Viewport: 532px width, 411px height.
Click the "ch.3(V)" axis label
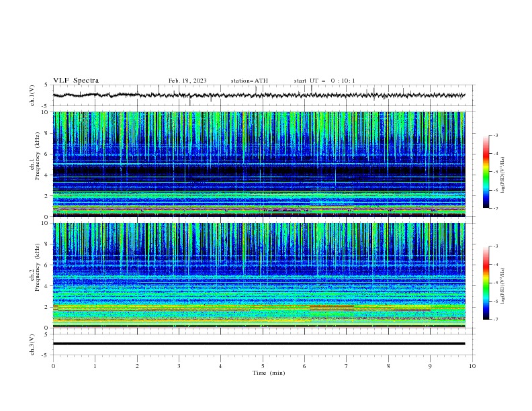click(32, 345)
